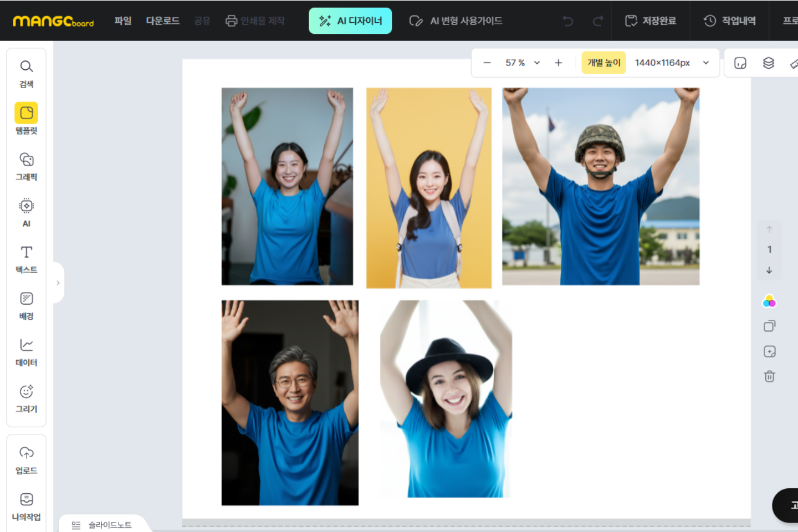This screenshot has height=532, width=798.
Task: Open the search panel in sidebar
Action: tap(26, 73)
